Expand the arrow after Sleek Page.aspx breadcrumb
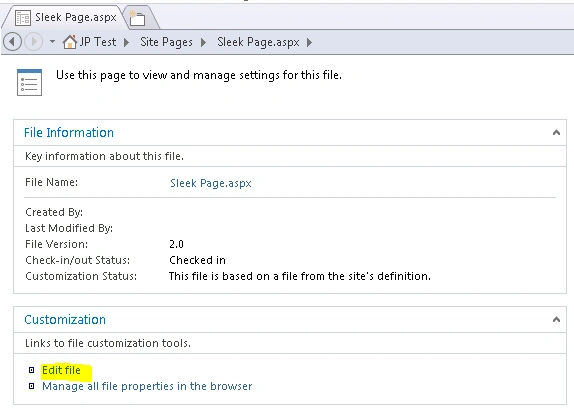Viewport: 574px width, 419px height. pos(310,42)
